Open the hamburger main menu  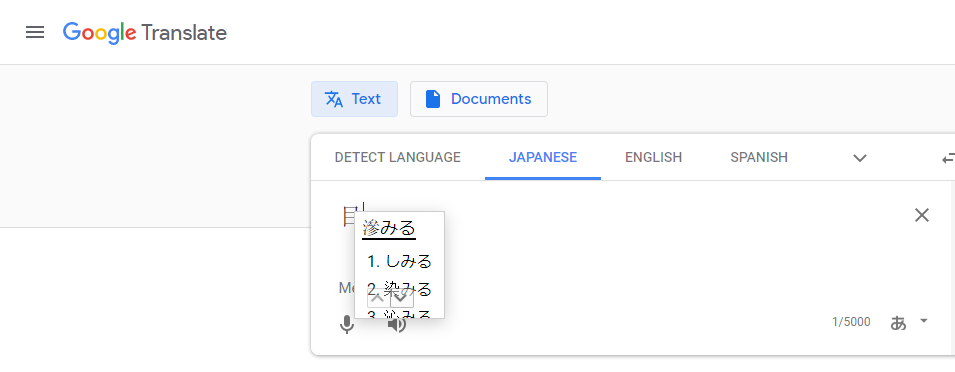(35, 32)
